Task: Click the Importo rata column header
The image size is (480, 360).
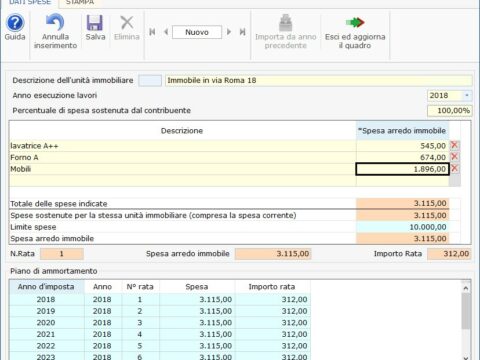Action: pos(272,287)
